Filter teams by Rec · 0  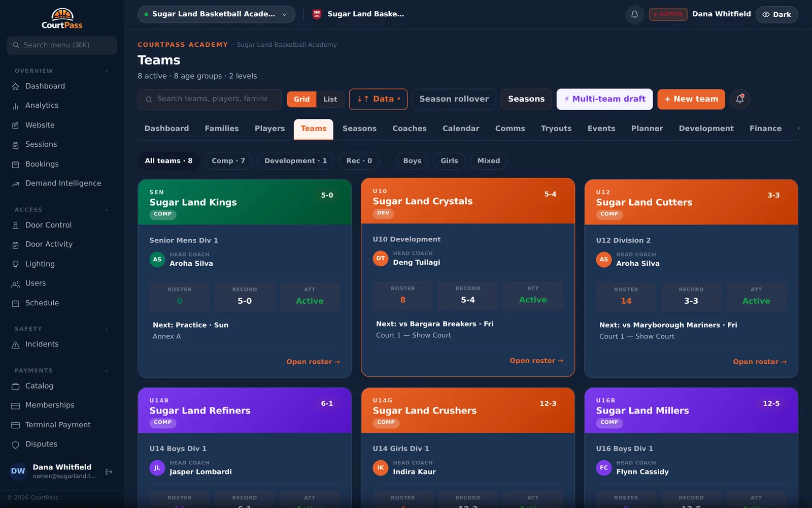(359, 161)
